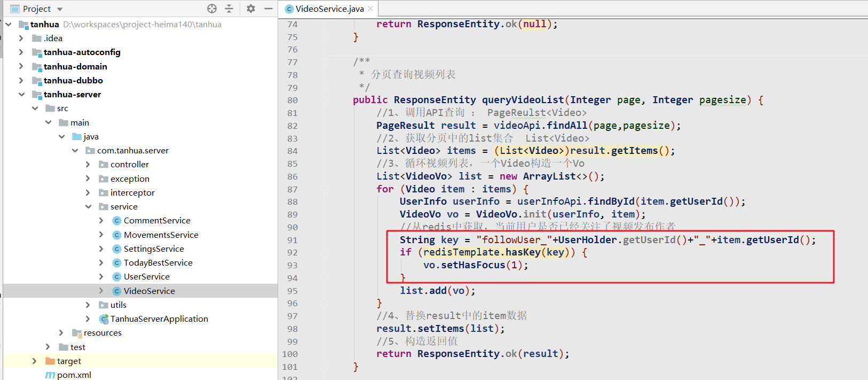Hide the Project panel with minimize icon

[x=269, y=9]
